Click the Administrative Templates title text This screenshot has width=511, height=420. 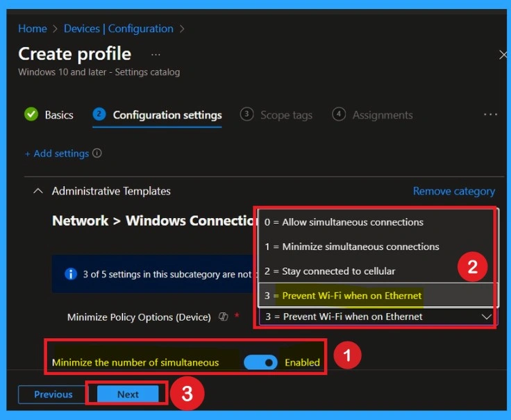click(111, 192)
